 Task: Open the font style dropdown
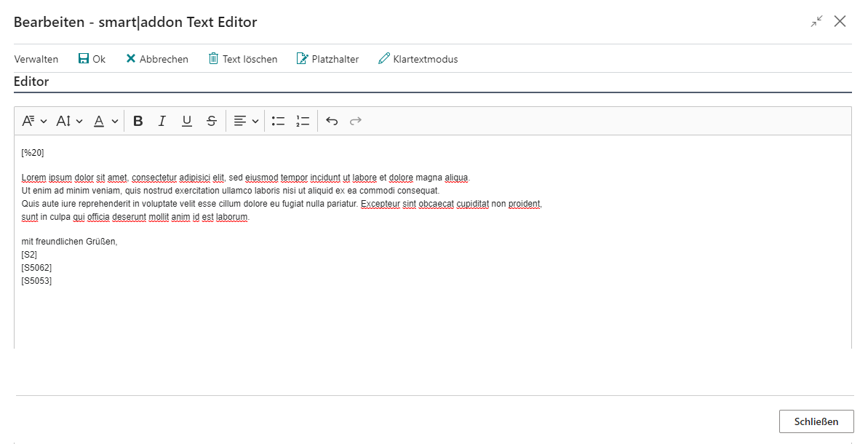click(33, 120)
